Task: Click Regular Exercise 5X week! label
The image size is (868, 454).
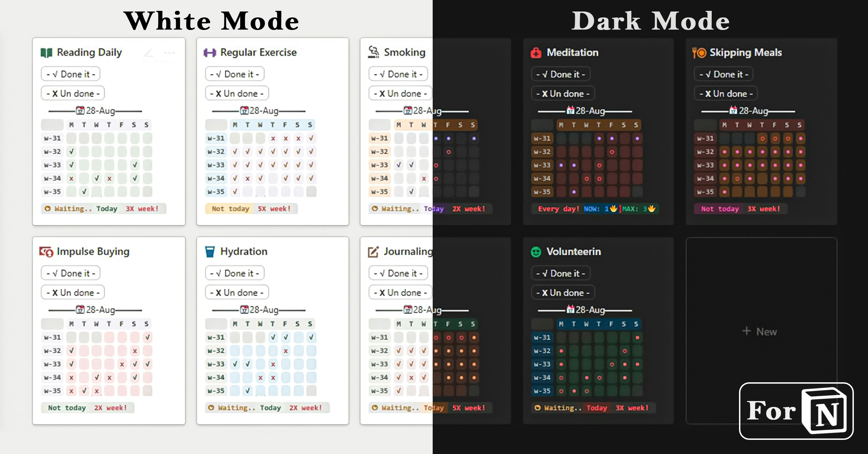Action: [x=274, y=209]
